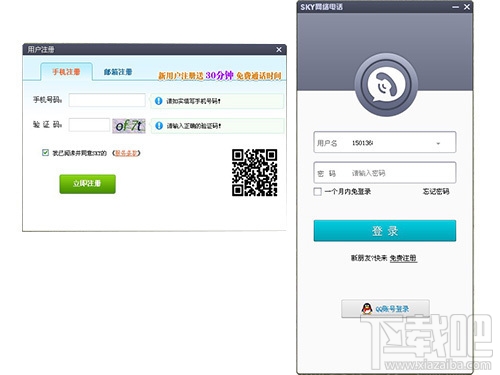
Task: Click the QR code in registration window
Action: pos(255,172)
